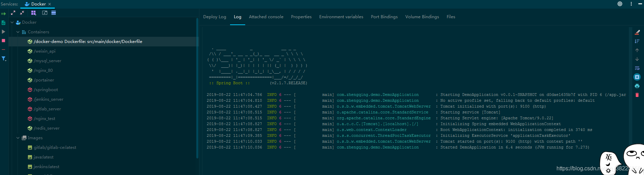Click the highlight pencil icon in log toolbar
The height and width of the screenshot is (175, 644).
coord(637,32)
